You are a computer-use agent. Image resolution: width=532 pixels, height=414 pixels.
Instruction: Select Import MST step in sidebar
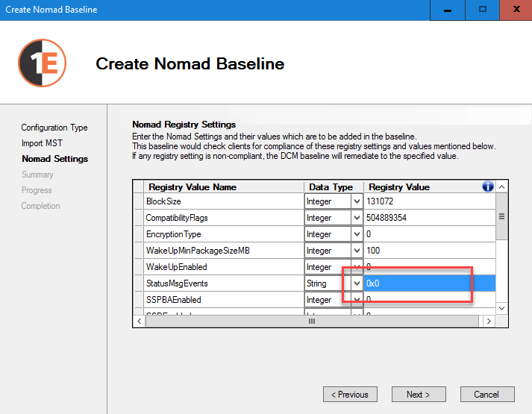point(43,143)
